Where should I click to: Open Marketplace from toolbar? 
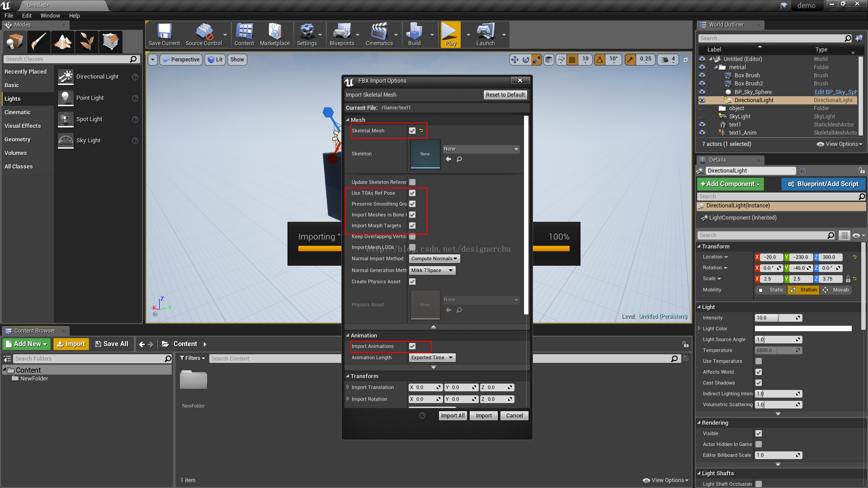[275, 34]
